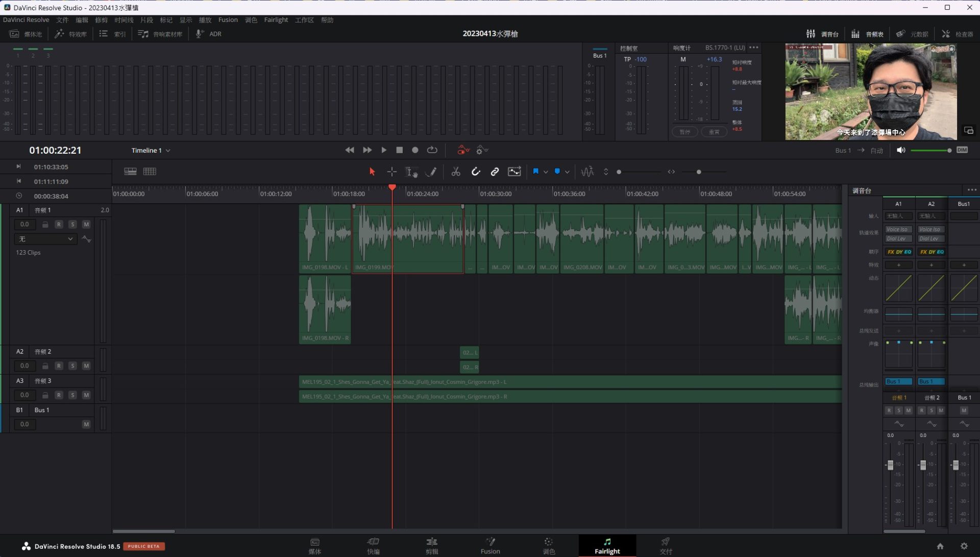Select the IMG_0208.MOV audio clip
This screenshot has width=980, height=557.
(x=582, y=239)
